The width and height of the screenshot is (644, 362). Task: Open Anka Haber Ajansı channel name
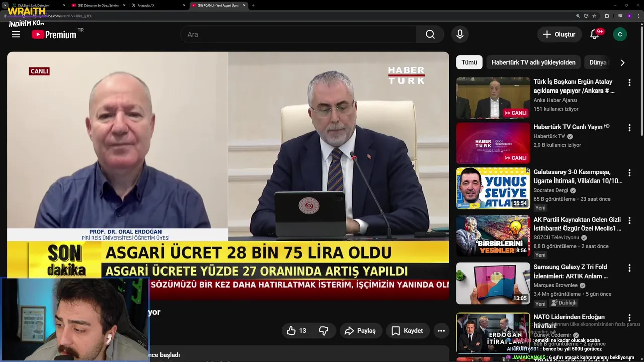[x=555, y=100]
